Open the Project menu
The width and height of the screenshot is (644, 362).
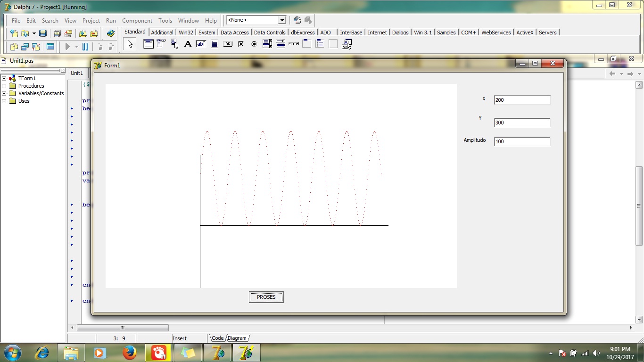[91, 20]
